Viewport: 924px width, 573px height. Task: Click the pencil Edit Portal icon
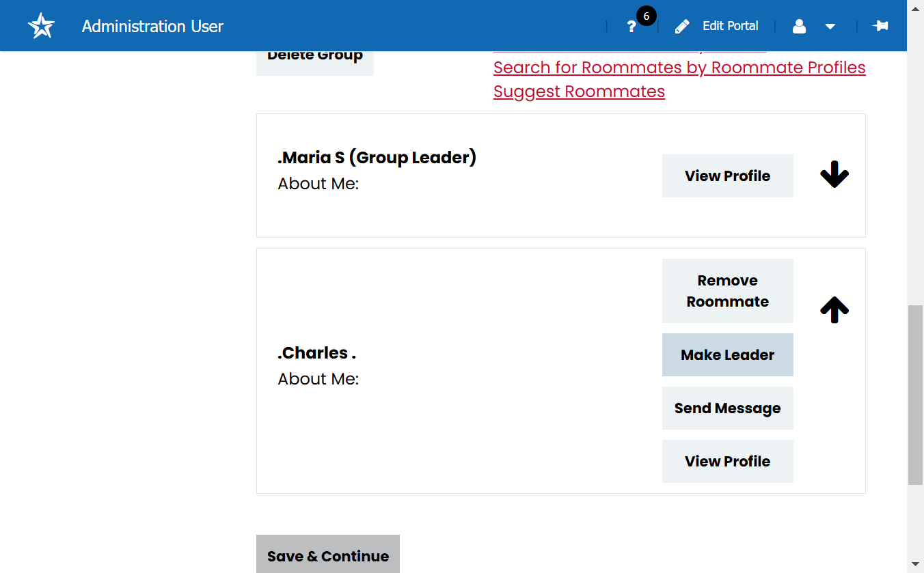click(x=682, y=27)
